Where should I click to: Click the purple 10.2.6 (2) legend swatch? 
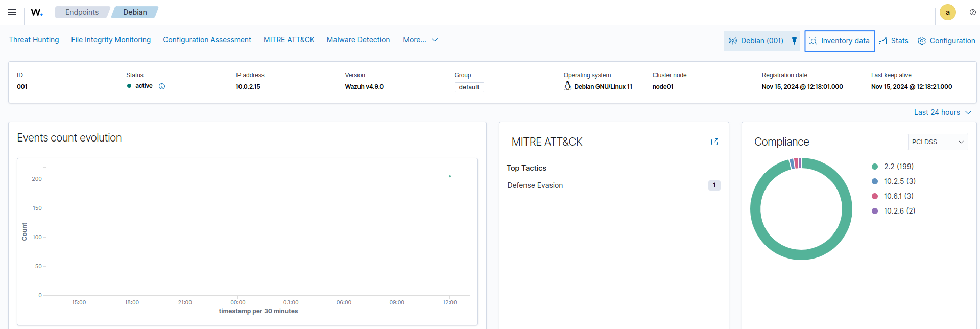coord(875,211)
